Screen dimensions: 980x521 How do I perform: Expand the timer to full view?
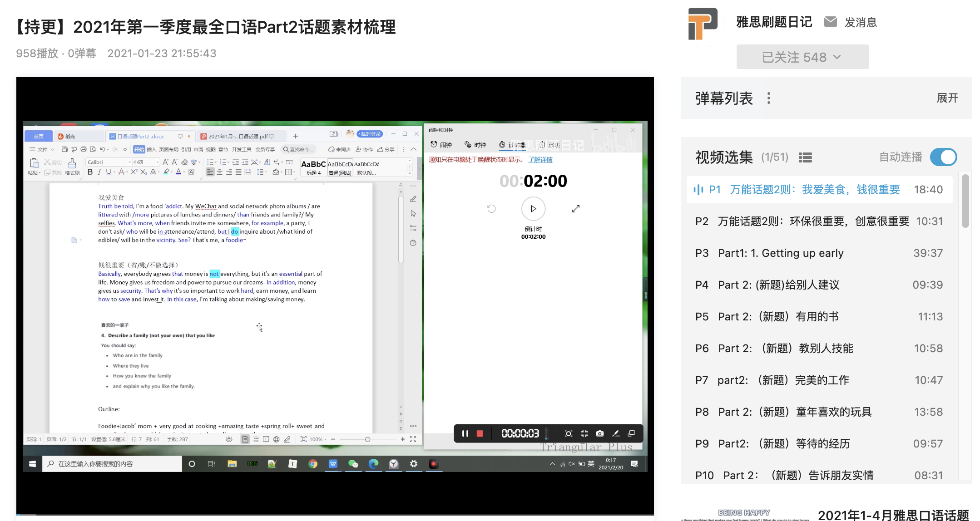pyautogui.click(x=575, y=209)
